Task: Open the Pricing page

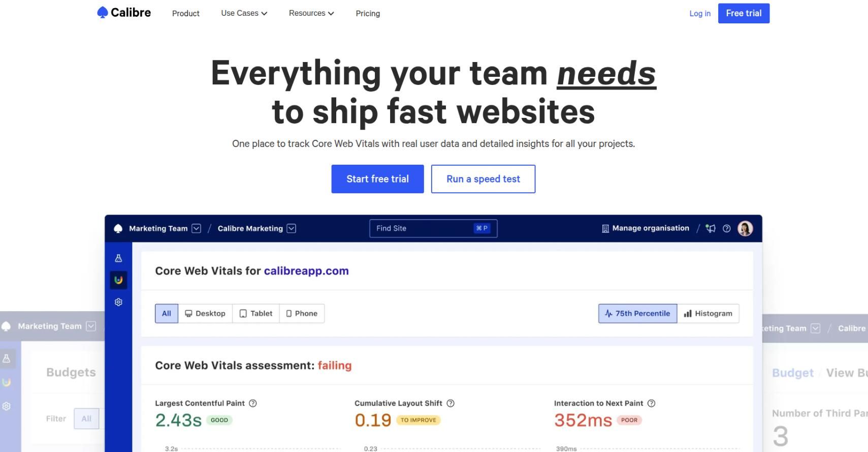Action: click(368, 13)
